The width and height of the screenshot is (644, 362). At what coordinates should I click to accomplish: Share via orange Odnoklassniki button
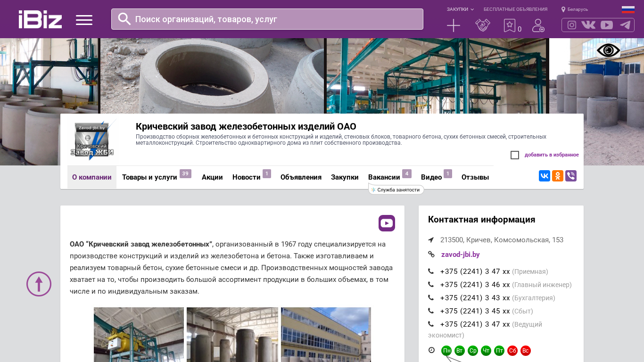point(558,176)
